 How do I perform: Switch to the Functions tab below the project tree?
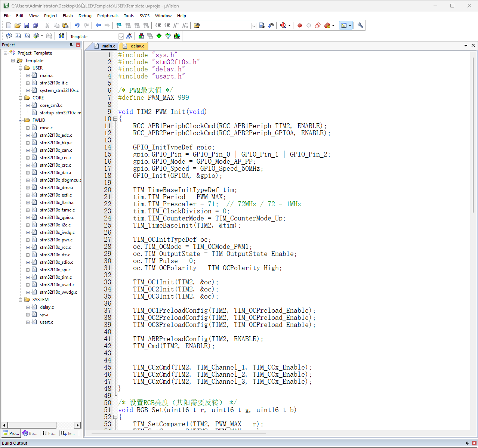[49, 433]
